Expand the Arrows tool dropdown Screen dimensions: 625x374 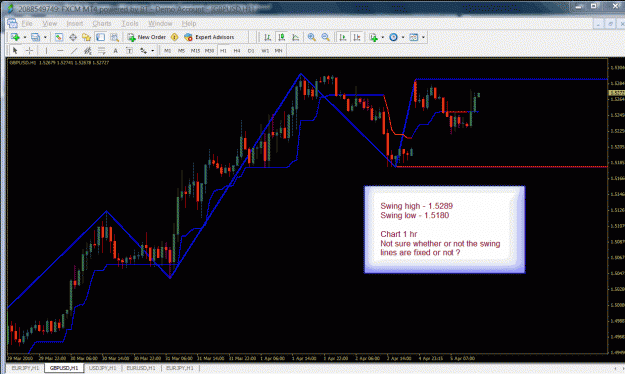pos(153,51)
